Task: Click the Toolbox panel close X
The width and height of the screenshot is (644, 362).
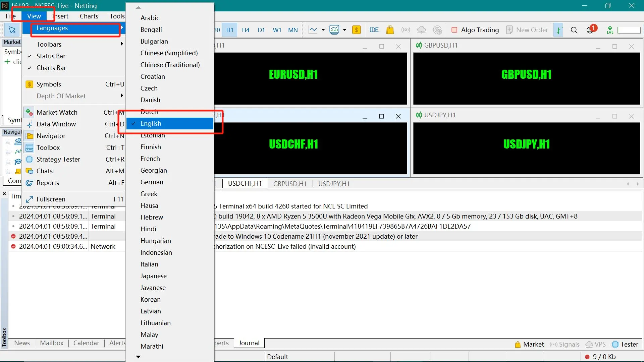Action: tap(4, 194)
